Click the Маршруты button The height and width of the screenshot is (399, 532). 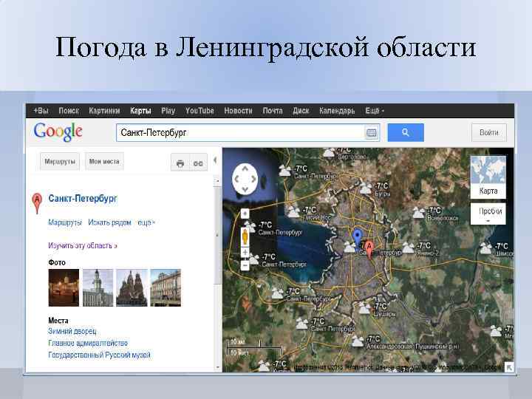click(x=60, y=162)
